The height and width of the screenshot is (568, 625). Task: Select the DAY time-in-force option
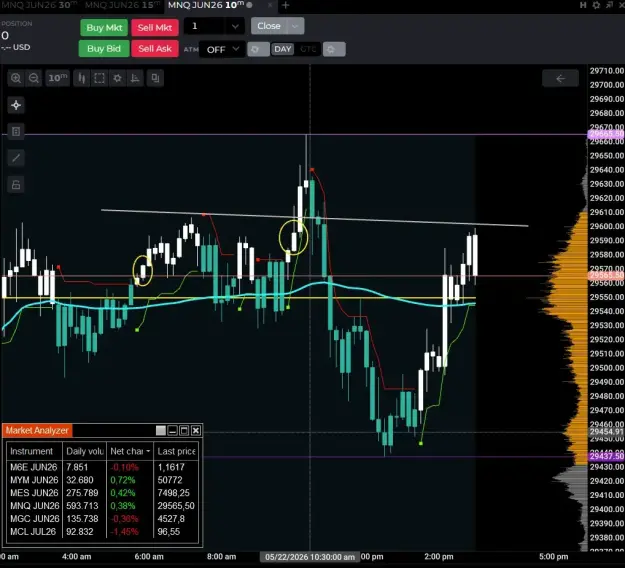(283, 49)
